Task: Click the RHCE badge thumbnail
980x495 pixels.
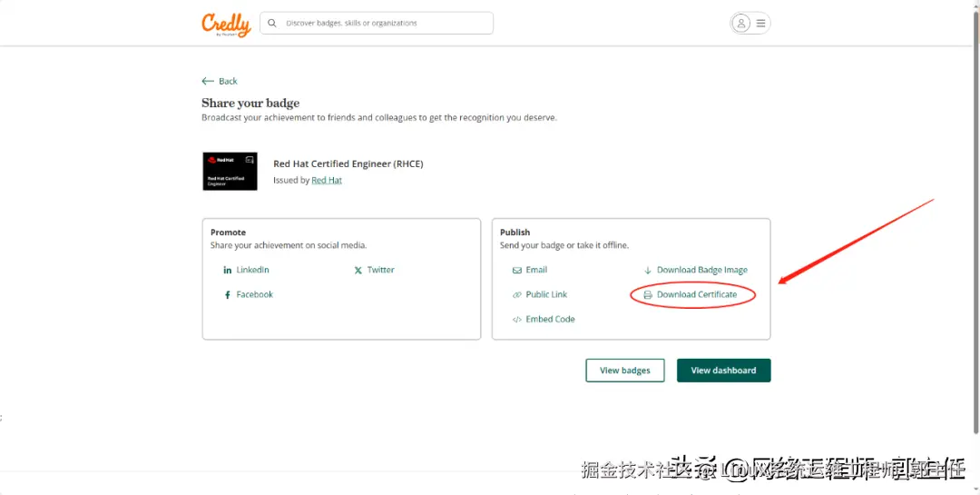Action: tap(230, 172)
